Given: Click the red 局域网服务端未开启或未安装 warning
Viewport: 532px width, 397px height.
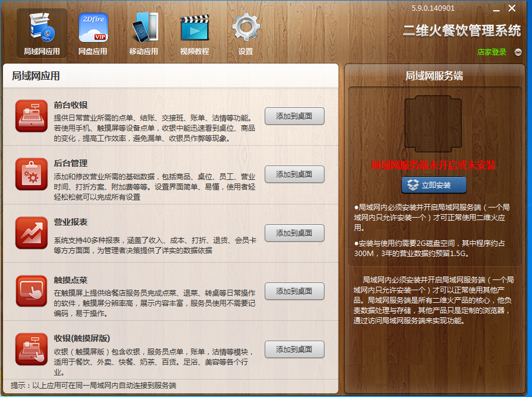Looking at the screenshot, I should (433, 166).
